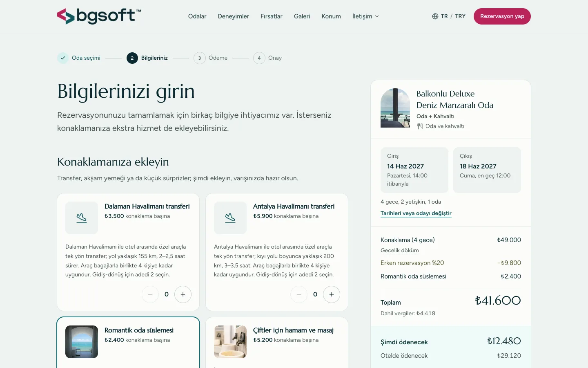
Task: Click the Çıkış 18 Haz 2027 date box
Action: click(487, 170)
